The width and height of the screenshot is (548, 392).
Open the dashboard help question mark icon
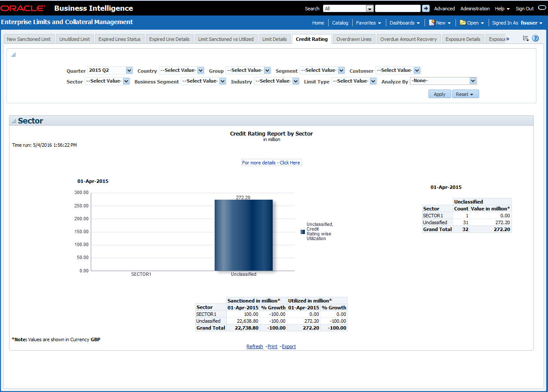coord(536,38)
